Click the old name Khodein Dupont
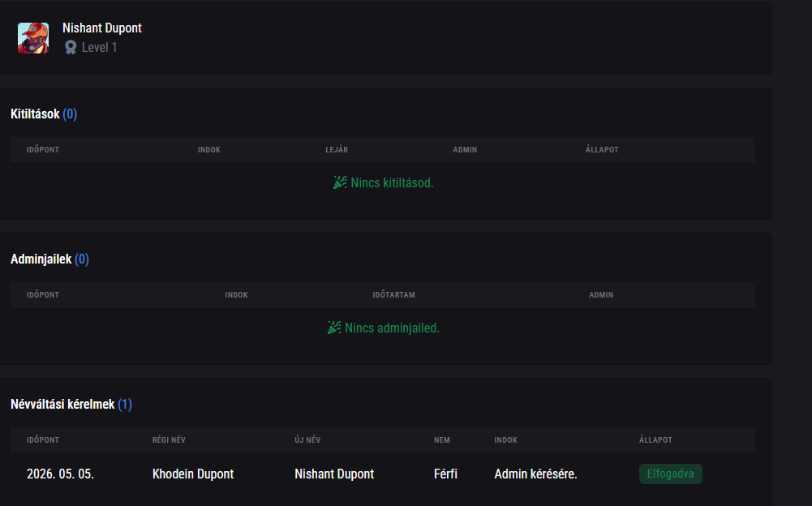This screenshot has height=506, width=812. click(193, 474)
